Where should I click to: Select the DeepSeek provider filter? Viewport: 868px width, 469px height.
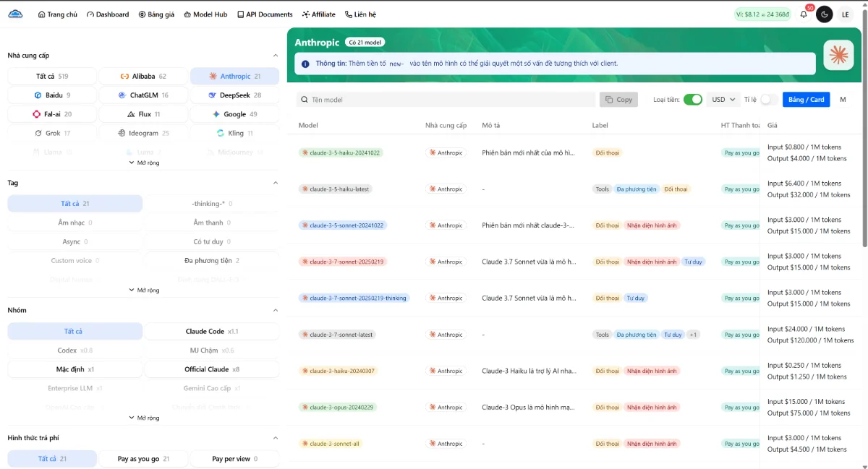tap(234, 95)
